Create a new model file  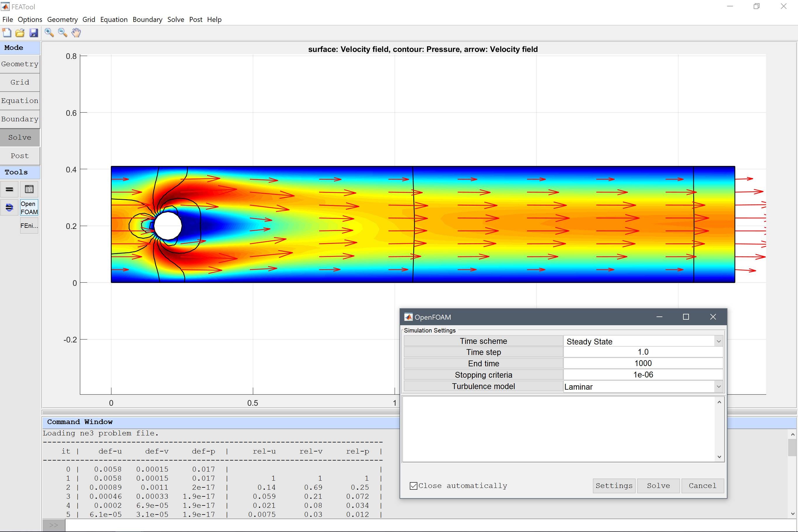[7, 33]
